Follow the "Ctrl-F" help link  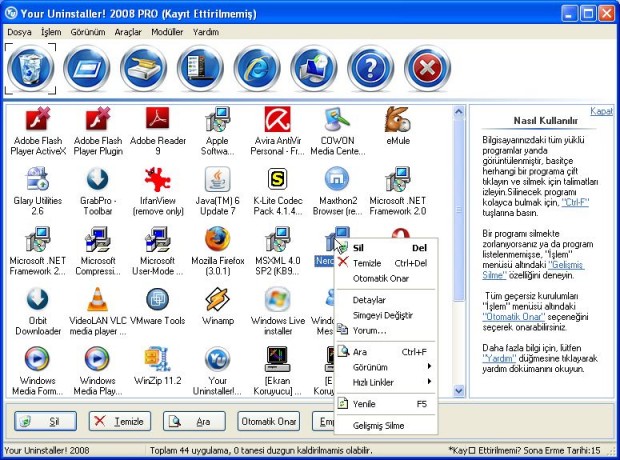575,203
